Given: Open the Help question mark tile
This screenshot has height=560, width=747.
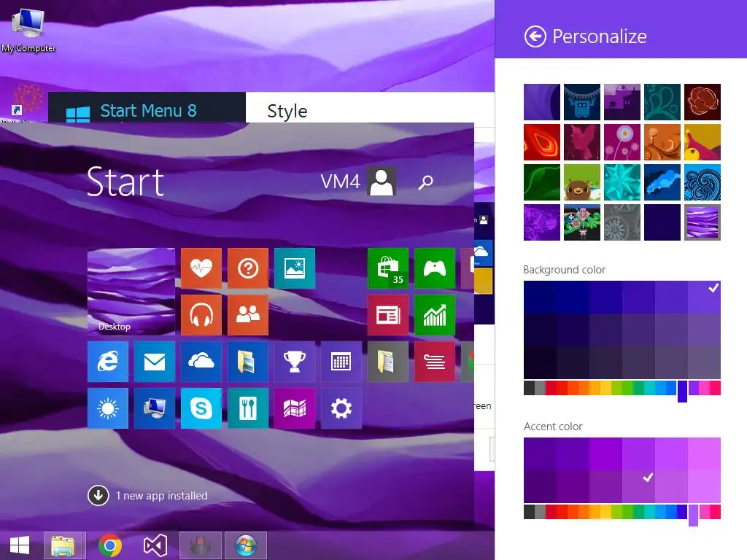Looking at the screenshot, I should coord(248,268).
